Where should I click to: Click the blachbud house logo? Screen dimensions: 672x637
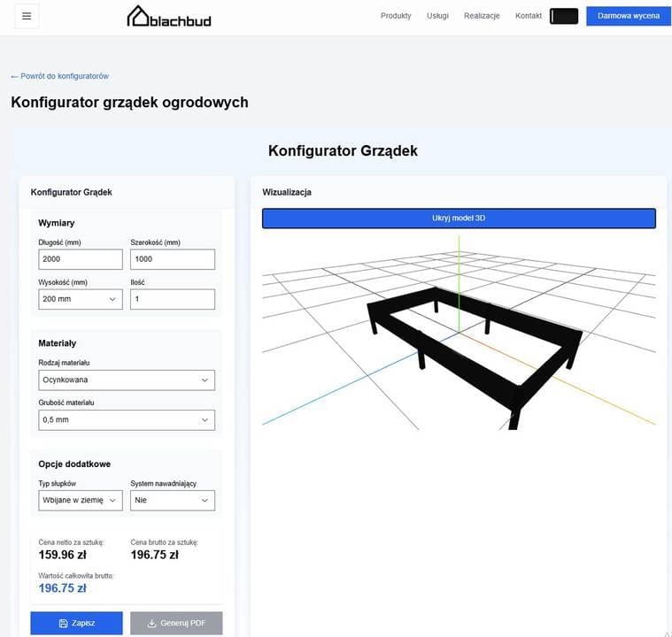[169, 17]
